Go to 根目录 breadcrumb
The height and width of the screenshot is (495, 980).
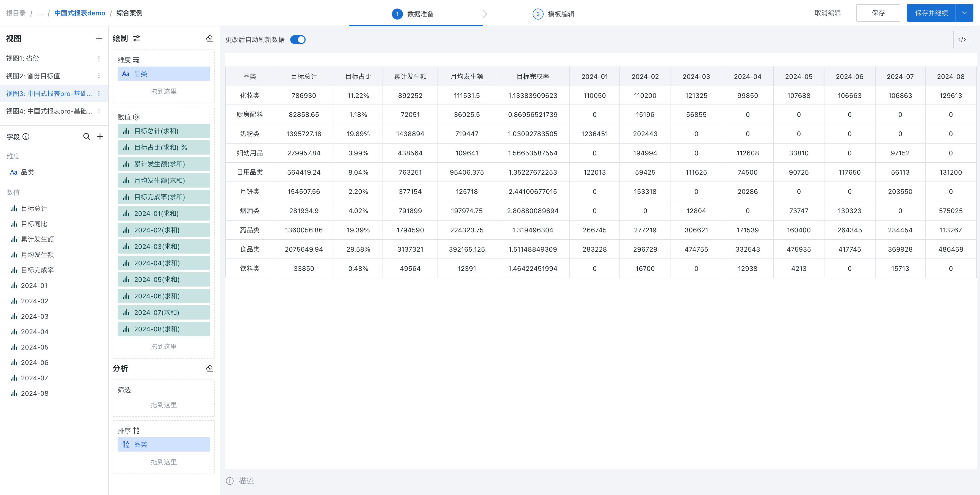click(x=16, y=13)
